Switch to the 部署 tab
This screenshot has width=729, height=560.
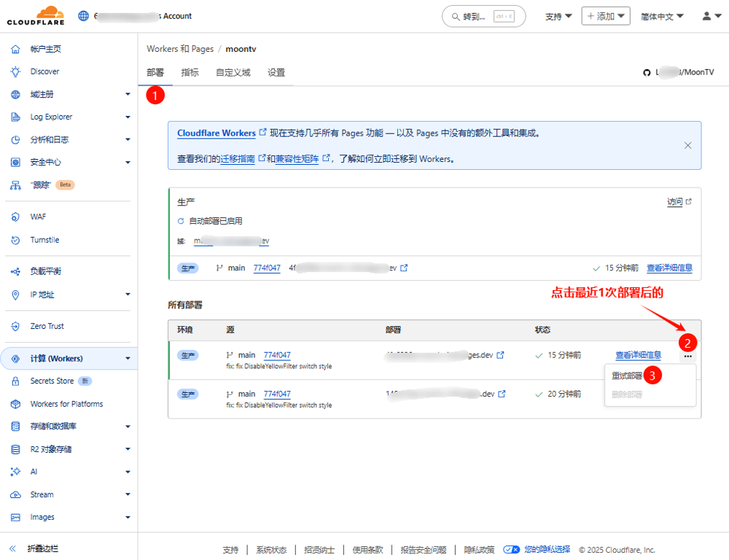[155, 73]
